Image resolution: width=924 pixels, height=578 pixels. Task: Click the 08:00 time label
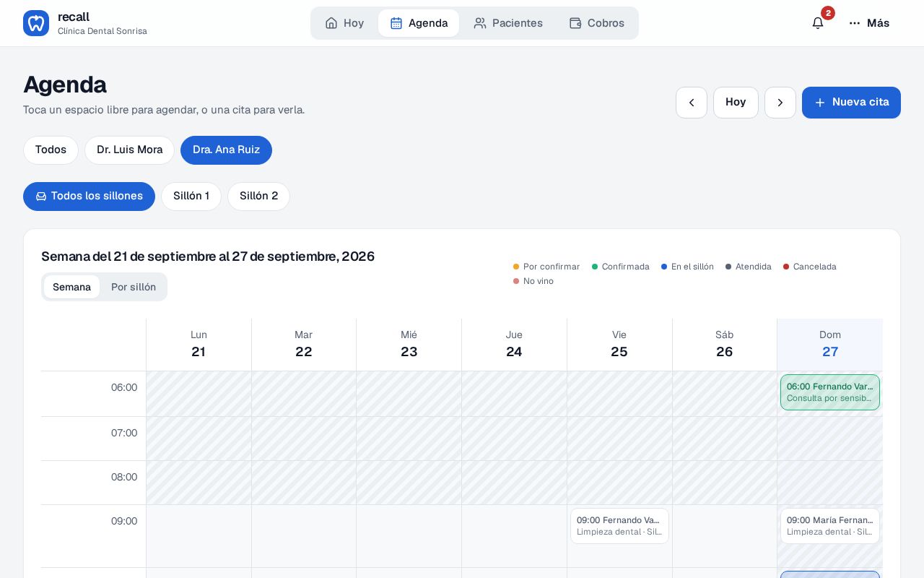point(124,477)
